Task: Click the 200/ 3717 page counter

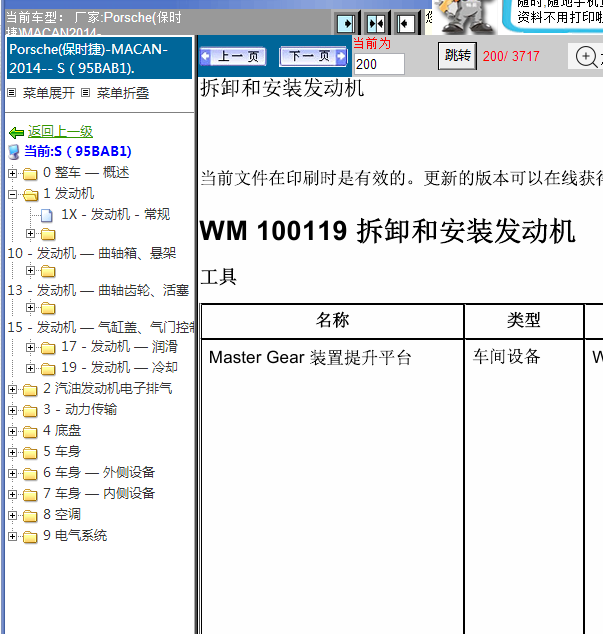Action: [x=511, y=56]
